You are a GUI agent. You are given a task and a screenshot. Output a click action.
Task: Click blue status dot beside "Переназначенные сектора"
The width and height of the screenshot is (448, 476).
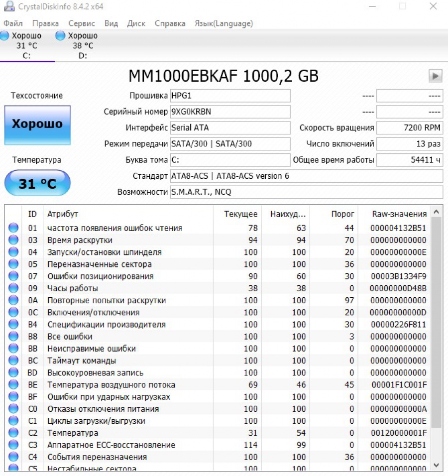tap(13, 264)
